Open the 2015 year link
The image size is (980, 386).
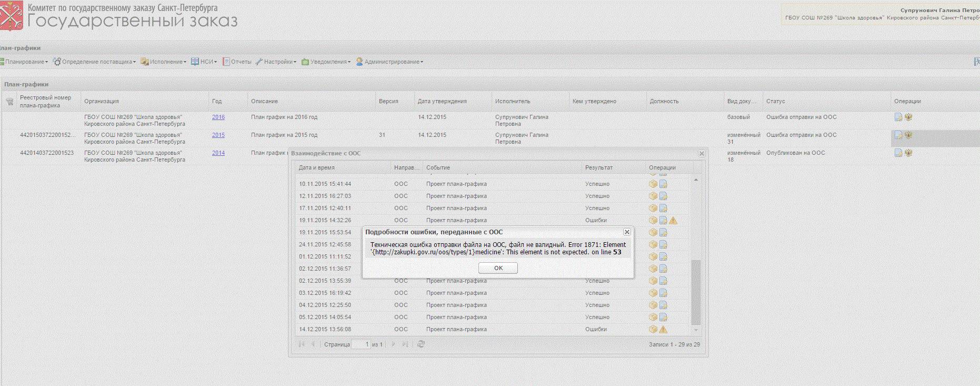(218, 135)
